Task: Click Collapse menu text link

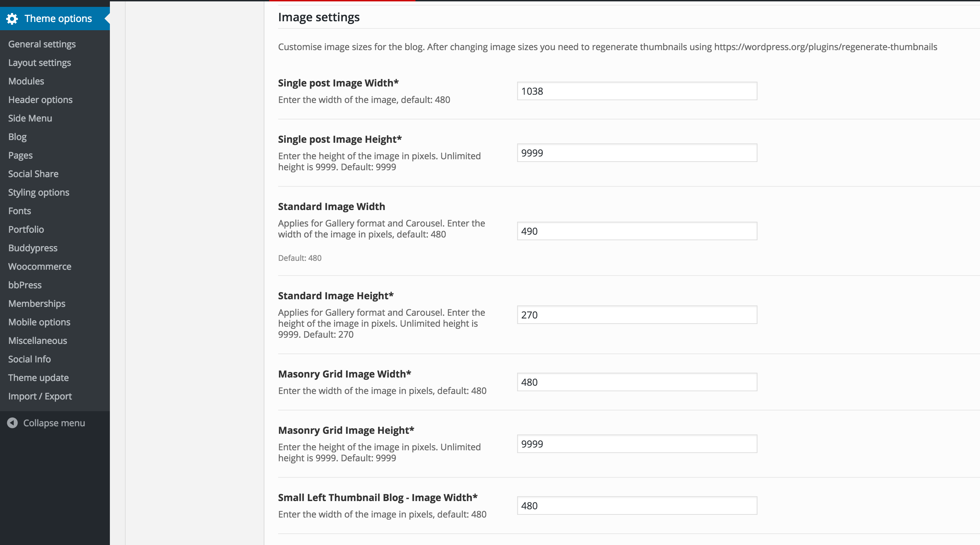Action: pyautogui.click(x=54, y=423)
